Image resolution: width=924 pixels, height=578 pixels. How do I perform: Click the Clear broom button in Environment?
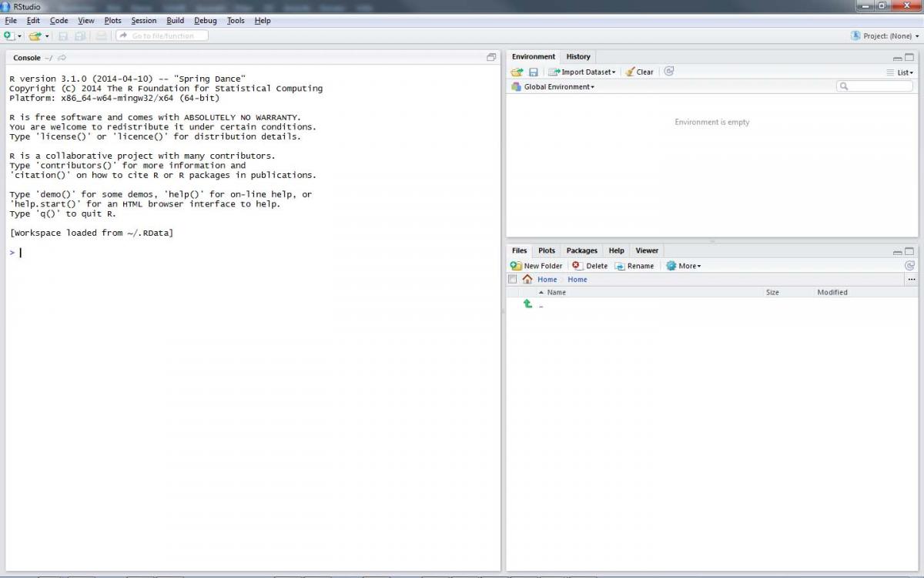coord(639,72)
